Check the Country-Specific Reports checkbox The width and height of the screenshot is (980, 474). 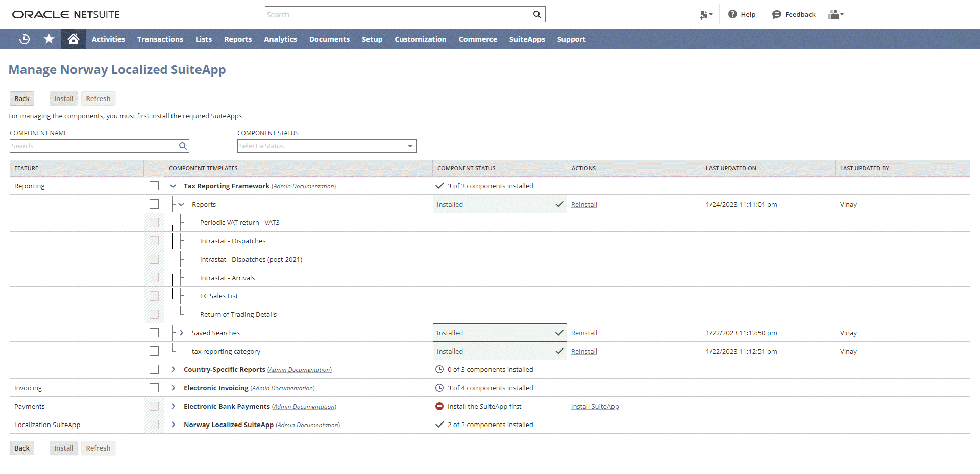tap(154, 369)
